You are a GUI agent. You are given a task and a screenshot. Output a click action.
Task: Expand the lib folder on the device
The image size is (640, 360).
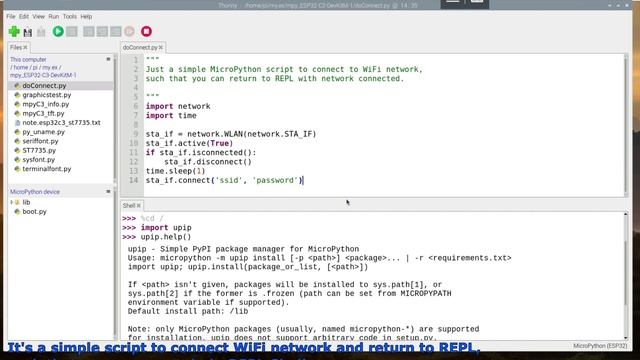[x=11, y=202]
